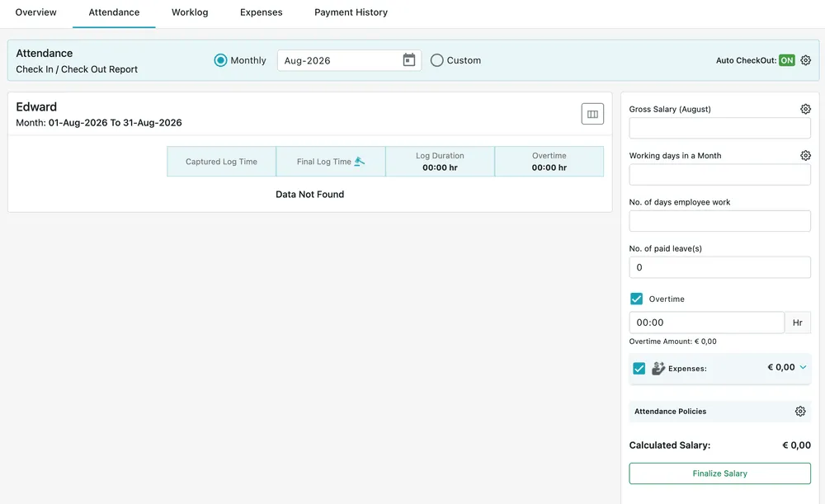This screenshot has width=825, height=504.
Task: Click the column layout icon beside Edward
Action: coord(592,114)
